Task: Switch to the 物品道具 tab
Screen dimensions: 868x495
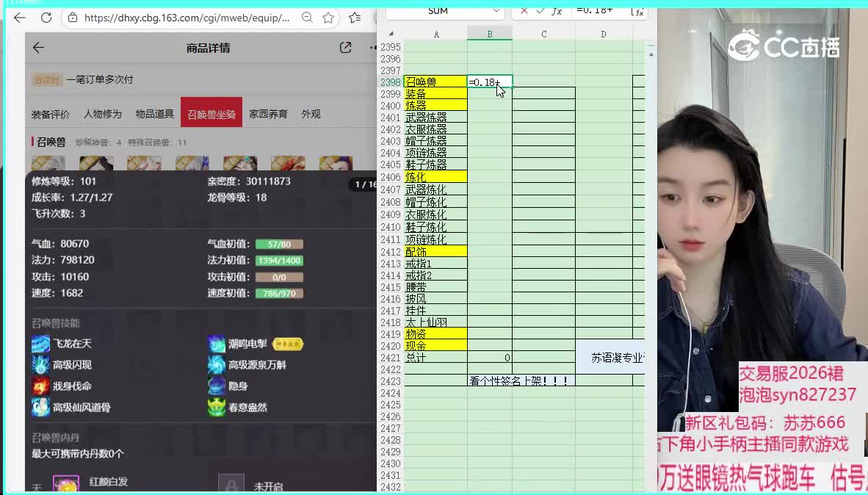Action: (x=154, y=114)
